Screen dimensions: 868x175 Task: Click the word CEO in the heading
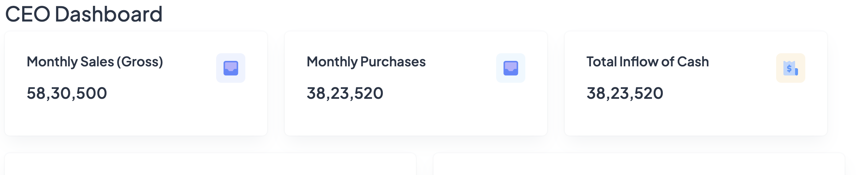[x=28, y=14]
